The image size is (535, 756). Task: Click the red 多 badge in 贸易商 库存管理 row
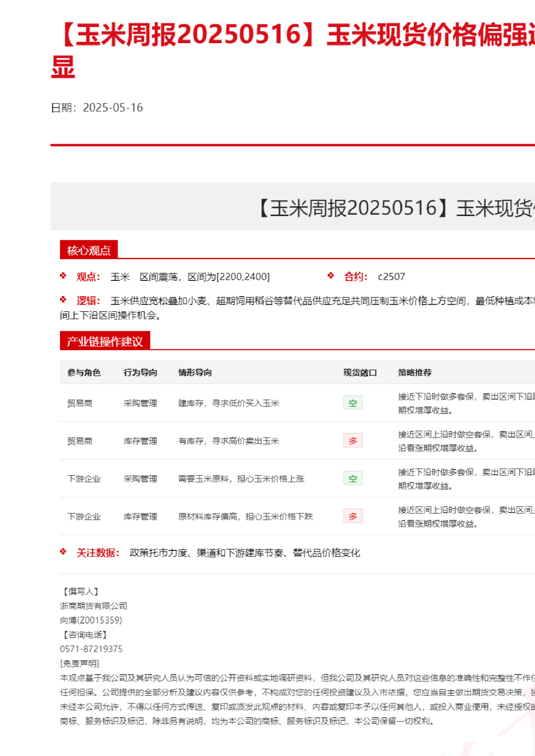[x=353, y=441]
